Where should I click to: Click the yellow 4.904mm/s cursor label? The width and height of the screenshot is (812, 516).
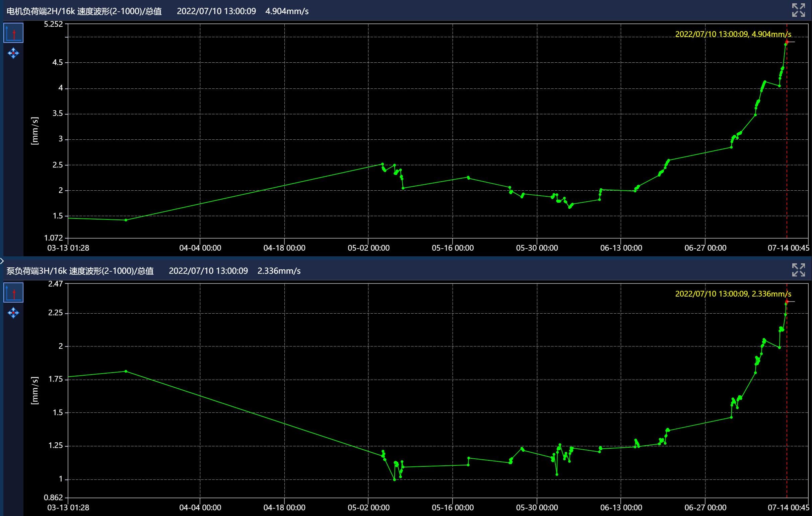(733, 34)
